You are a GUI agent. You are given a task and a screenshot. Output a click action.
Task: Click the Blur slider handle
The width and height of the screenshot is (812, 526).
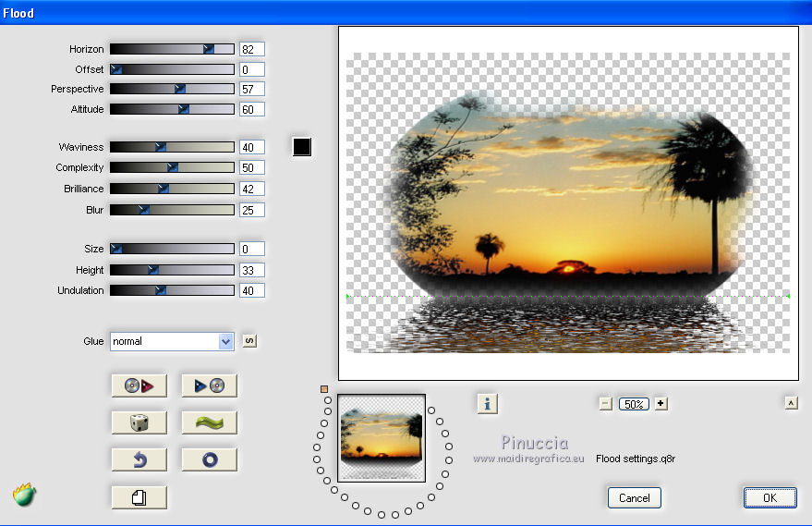coord(144,210)
